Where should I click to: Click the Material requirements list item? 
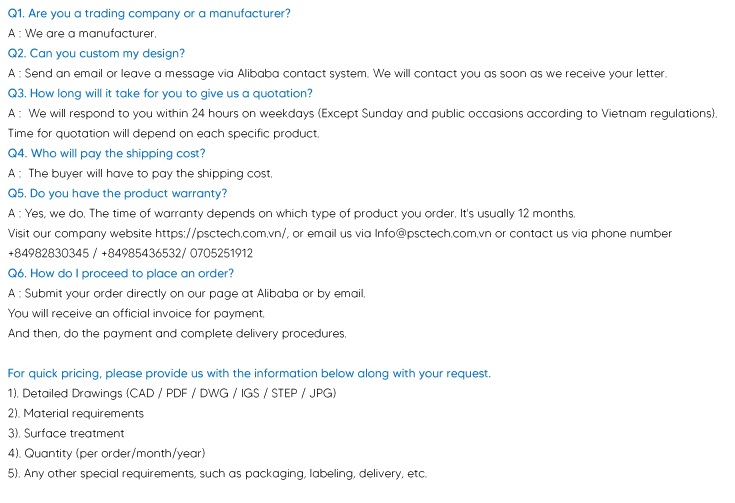point(75,413)
